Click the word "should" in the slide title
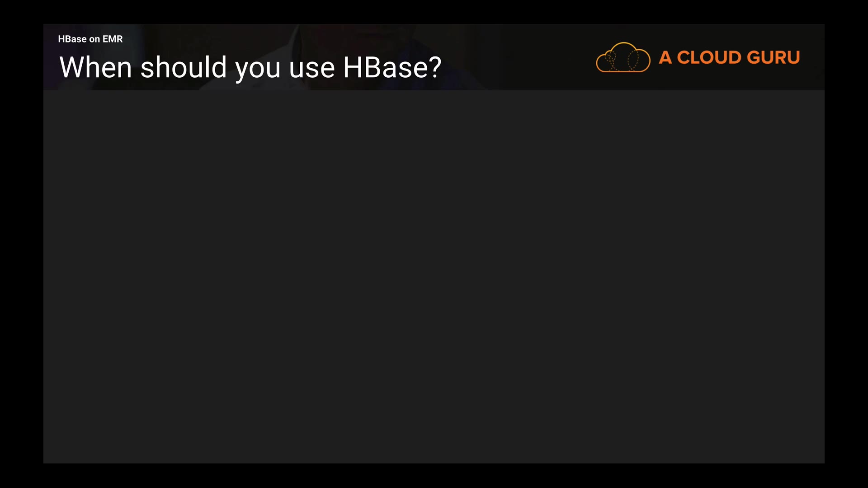The width and height of the screenshot is (868, 488). (x=184, y=68)
